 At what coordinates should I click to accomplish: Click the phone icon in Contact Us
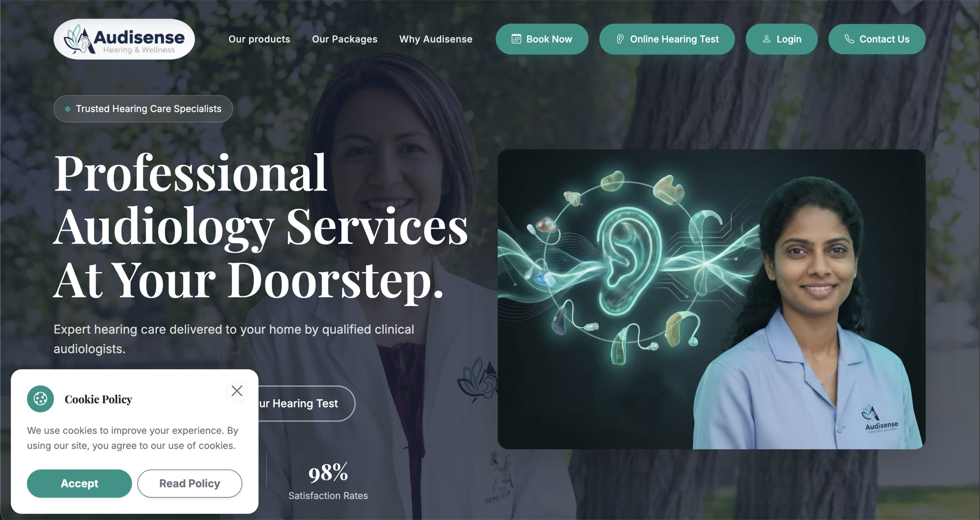[x=849, y=39]
